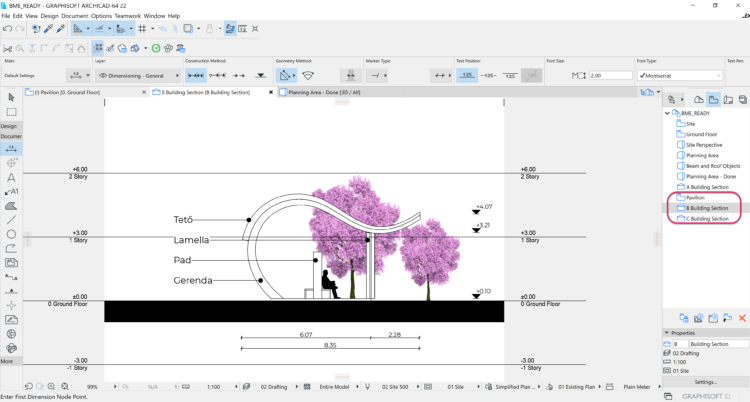Click the Undo arrow icon
This screenshot has width=750, height=402.
(7, 29)
